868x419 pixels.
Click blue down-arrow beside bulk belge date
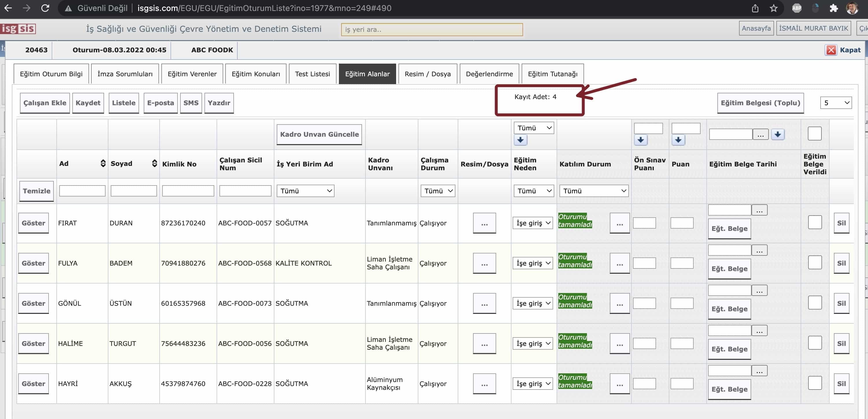[x=777, y=134]
